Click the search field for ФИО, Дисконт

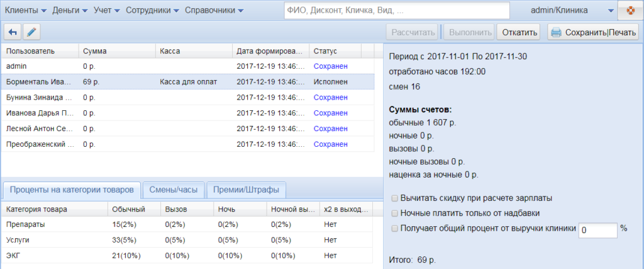click(396, 11)
